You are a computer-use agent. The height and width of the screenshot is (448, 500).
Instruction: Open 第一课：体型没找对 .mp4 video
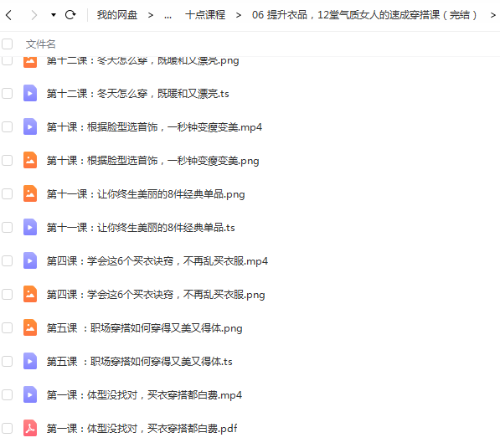click(144, 395)
